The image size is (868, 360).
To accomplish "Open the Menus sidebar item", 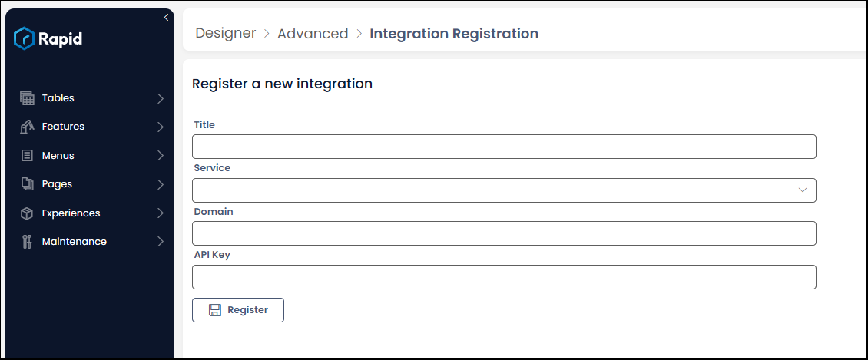I will tap(58, 155).
